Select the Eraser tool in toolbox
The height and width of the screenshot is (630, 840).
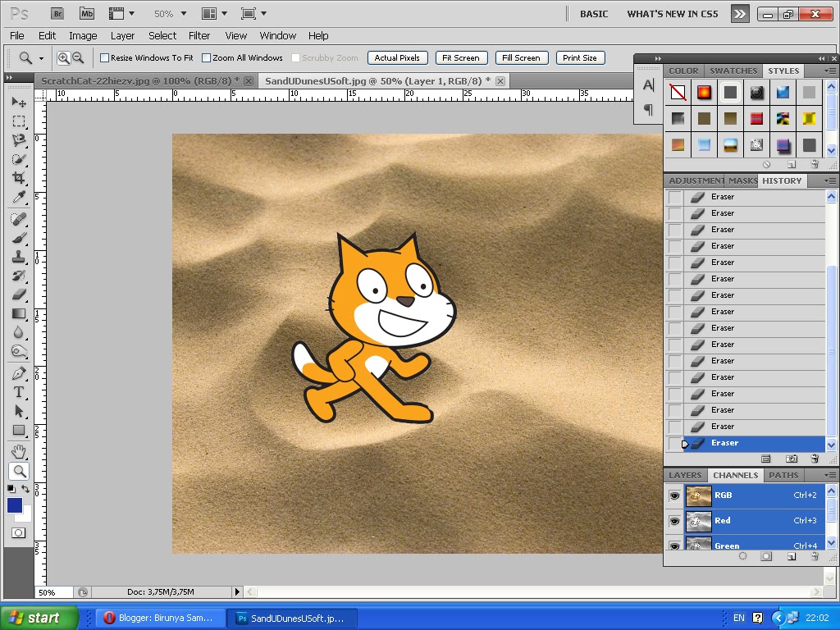(x=19, y=294)
